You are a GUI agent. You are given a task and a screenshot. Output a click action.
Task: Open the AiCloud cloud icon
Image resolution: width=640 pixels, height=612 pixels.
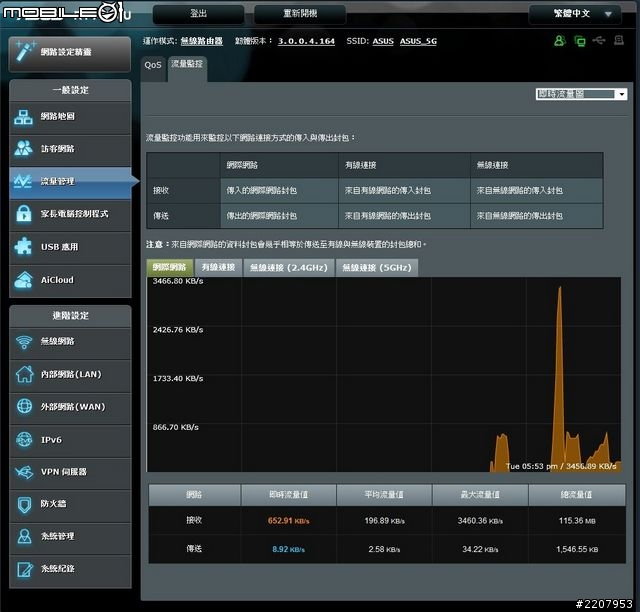24,280
